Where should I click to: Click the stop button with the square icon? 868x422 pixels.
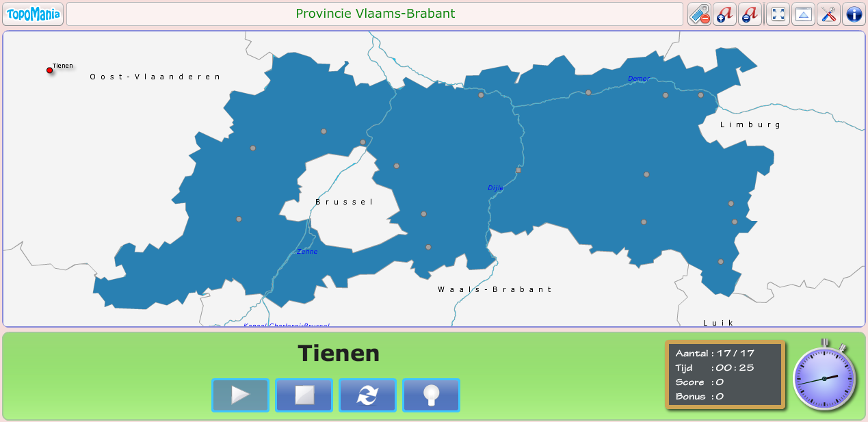(x=304, y=395)
